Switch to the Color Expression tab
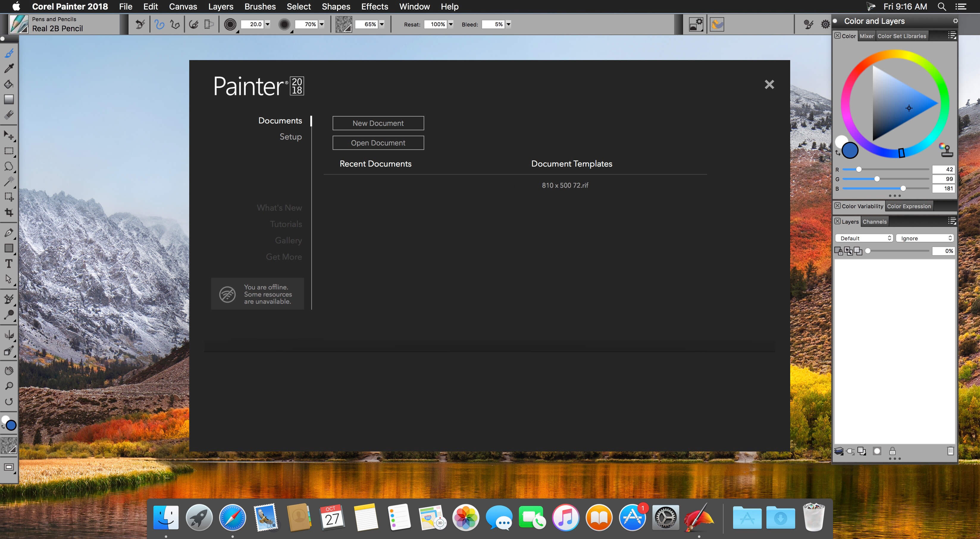Screen dimensions: 980x539 pyautogui.click(x=909, y=206)
